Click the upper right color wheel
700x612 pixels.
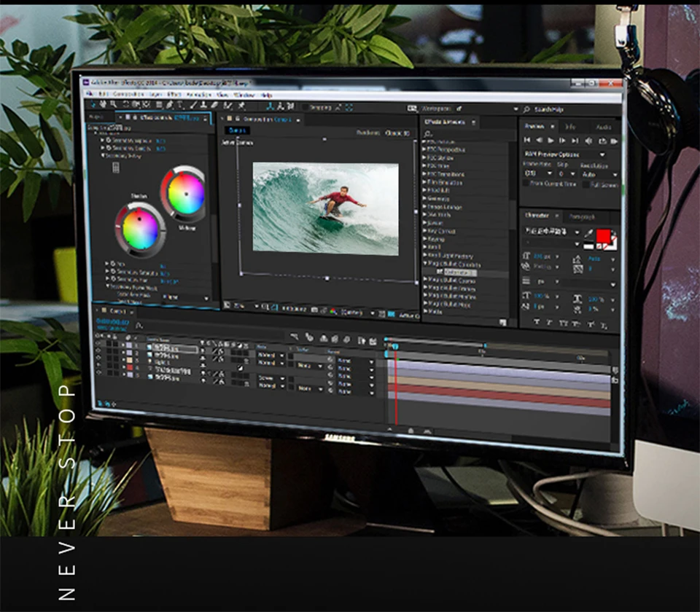pos(184,193)
